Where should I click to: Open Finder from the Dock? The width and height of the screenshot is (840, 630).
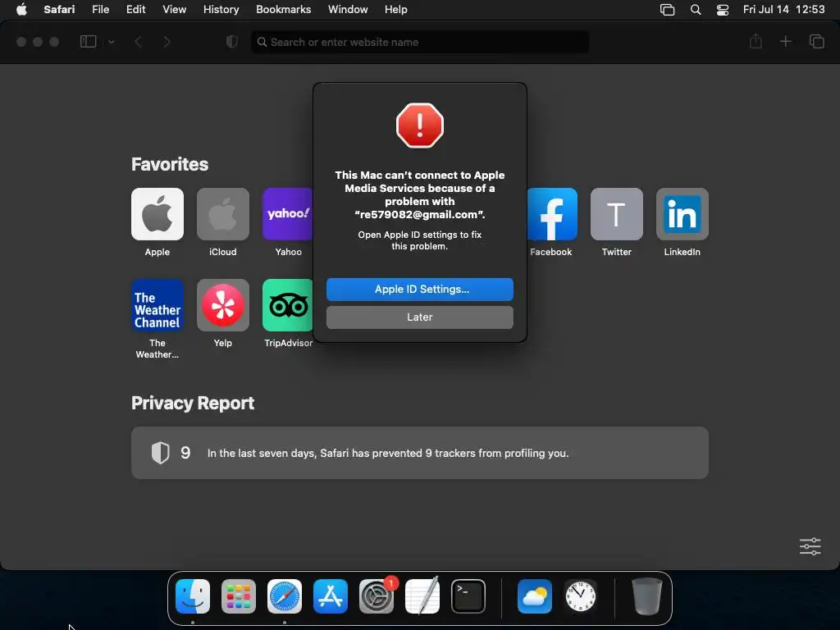click(x=193, y=596)
